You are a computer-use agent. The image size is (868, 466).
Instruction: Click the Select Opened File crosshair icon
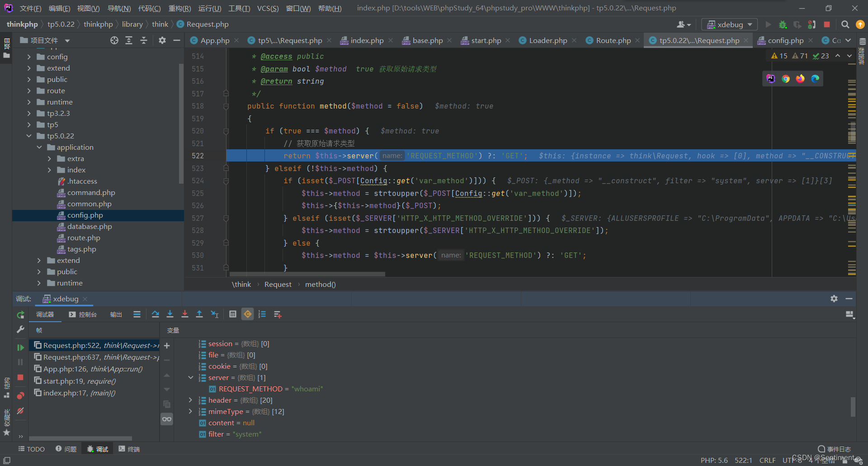tap(114, 41)
